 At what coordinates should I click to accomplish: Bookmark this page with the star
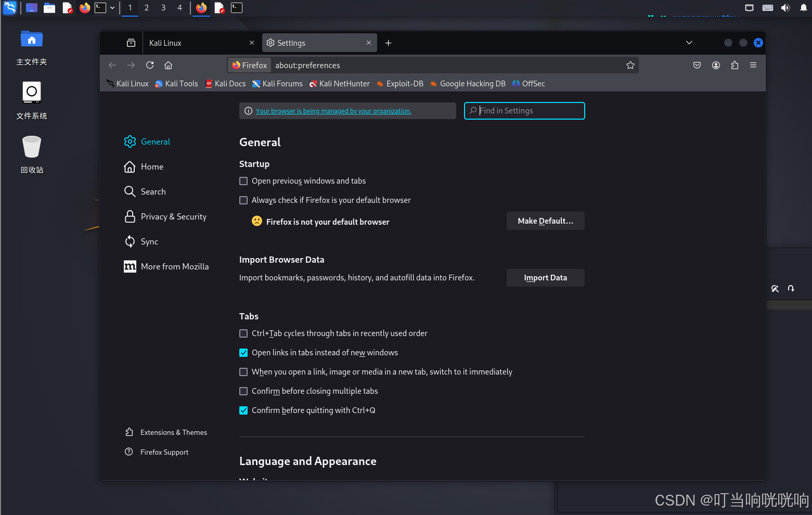click(630, 65)
